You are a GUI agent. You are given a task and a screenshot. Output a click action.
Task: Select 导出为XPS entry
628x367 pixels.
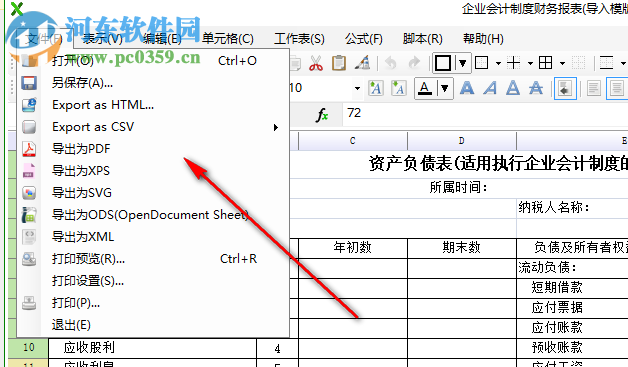[x=153, y=171]
